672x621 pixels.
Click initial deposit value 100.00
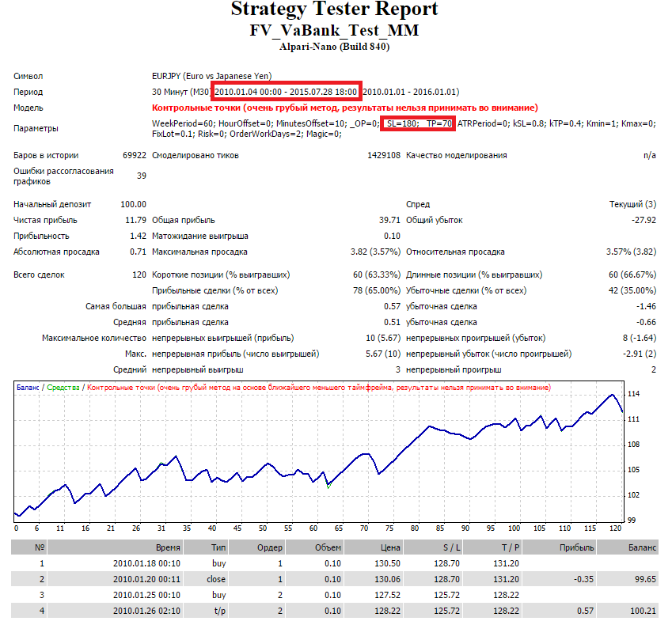click(133, 204)
